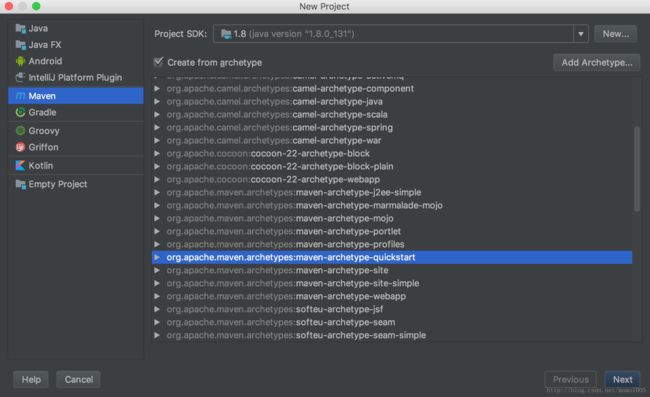The height and width of the screenshot is (397, 650).
Task: Select maven-archetype-profiles archetype
Action: pyautogui.click(x=392, y=244)
